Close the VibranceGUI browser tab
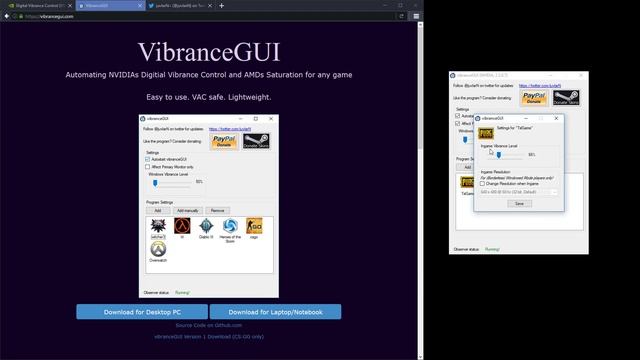 [140, 6]
